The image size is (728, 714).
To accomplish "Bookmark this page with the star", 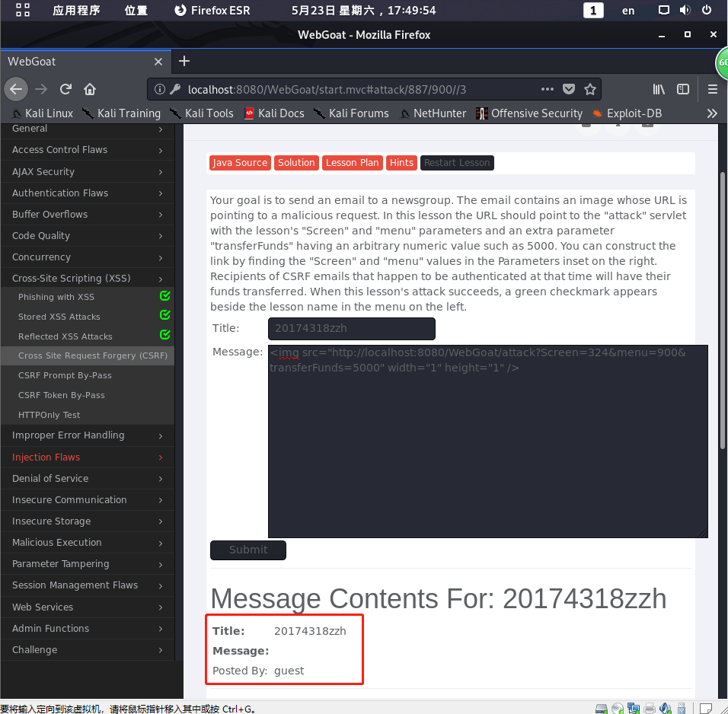I will [590, 89].
